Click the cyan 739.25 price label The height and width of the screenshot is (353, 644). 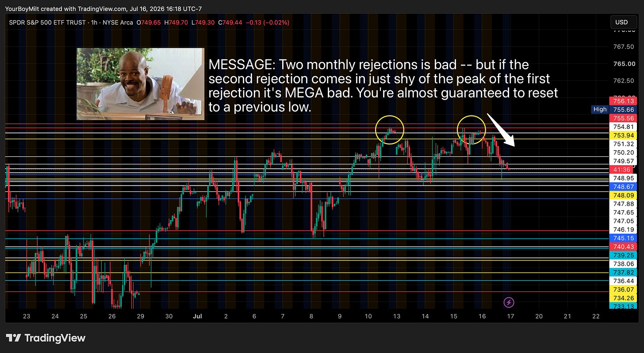[624, 255]
